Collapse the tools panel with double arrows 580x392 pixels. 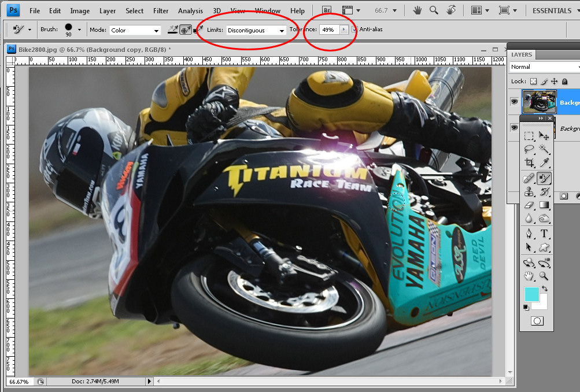(x=541, y=119)
